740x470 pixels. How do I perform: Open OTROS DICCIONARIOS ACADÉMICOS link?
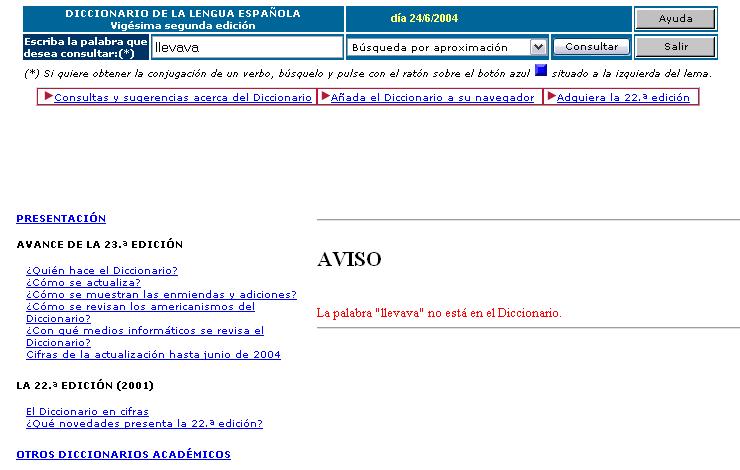click(x=123, y=454)
